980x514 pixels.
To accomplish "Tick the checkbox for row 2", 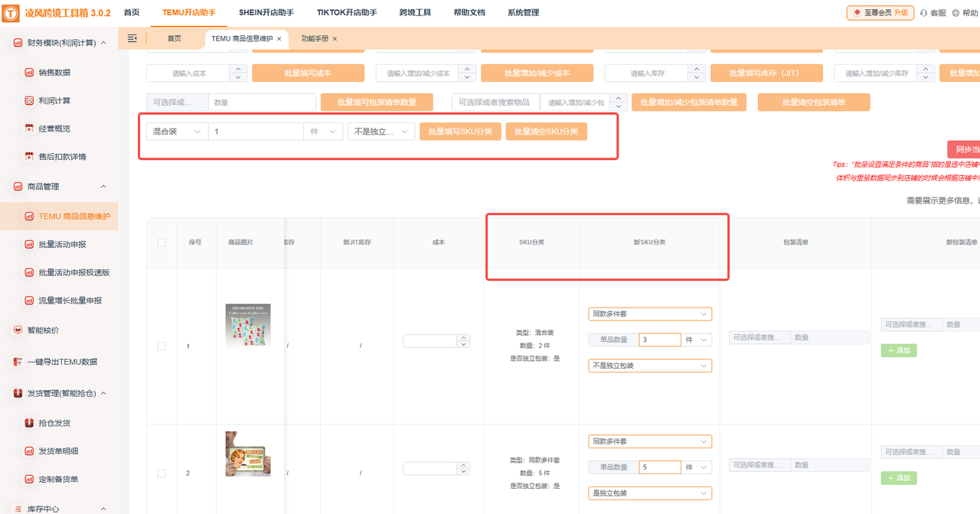I will pos(161,473).
